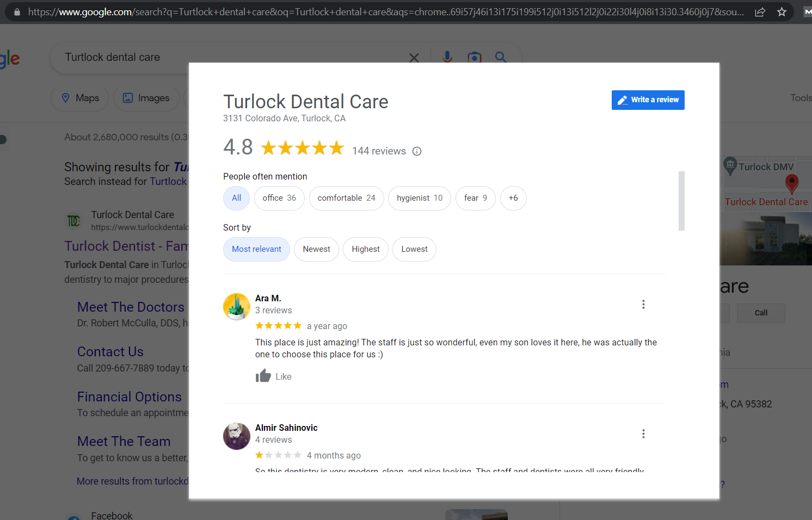This screenshot has width=812, height=520.
Task: Switch to the Maps search tab
Action: point(80,98)
